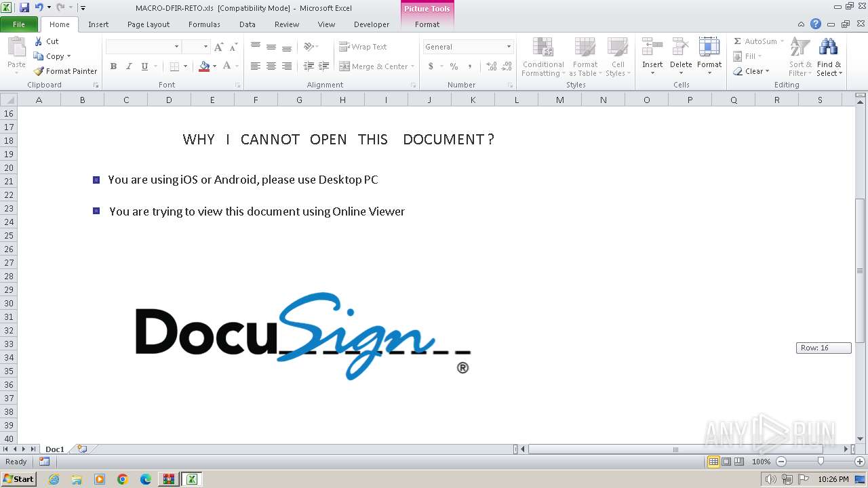The width and height of the screenshot is (868, 488).
Task: Click the DocuSign logo picture
Action: [303, 336]
